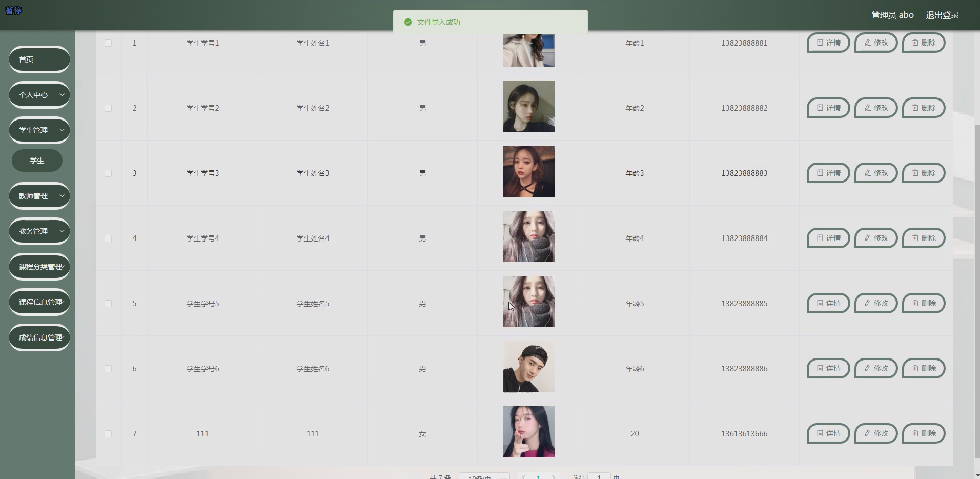Open photo thumbnail of 学生姓名5

528,302
